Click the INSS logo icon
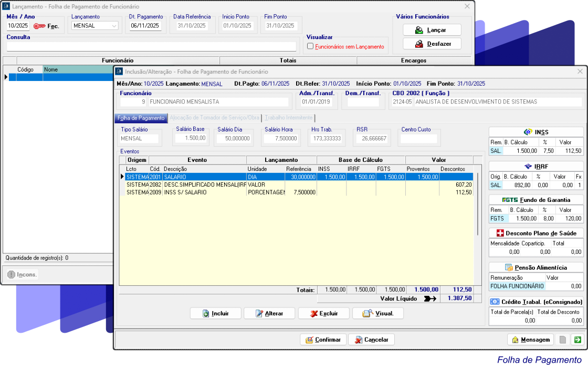The height and width of the screenshot is (369, 588). point(528,132)
